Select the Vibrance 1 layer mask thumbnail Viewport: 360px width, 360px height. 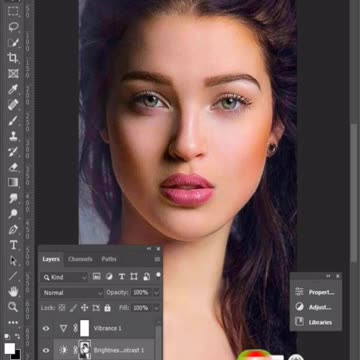85,328
